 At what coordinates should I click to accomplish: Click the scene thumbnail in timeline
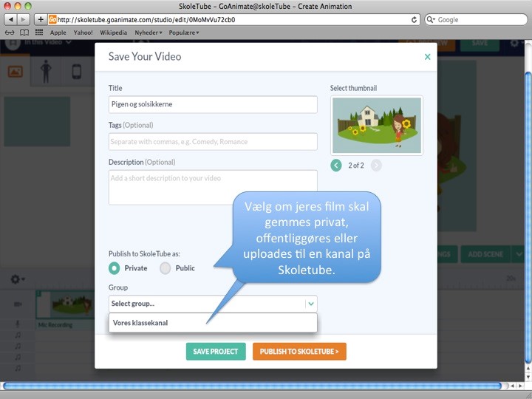[65, 304]
